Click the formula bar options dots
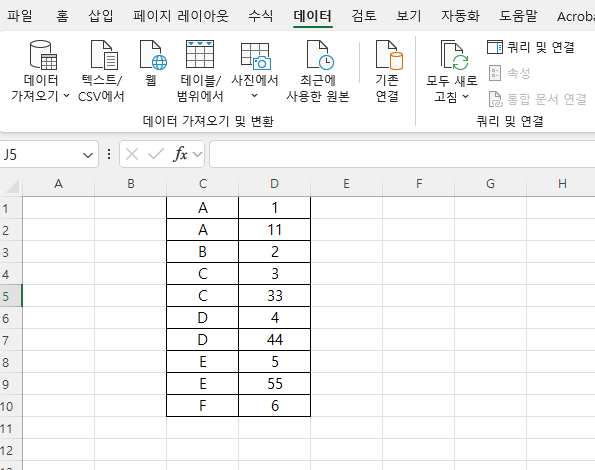595x470 pixels. click(x=109, y=154)
